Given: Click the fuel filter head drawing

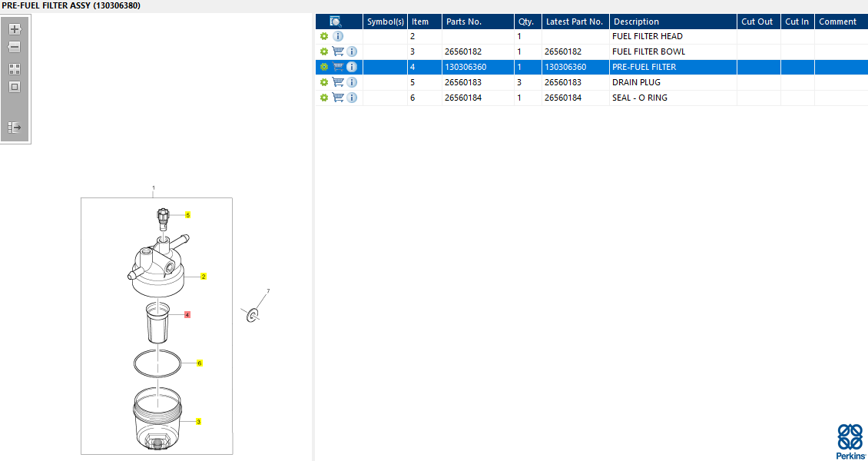Looking at the screenshot, I should click(157, 266).
